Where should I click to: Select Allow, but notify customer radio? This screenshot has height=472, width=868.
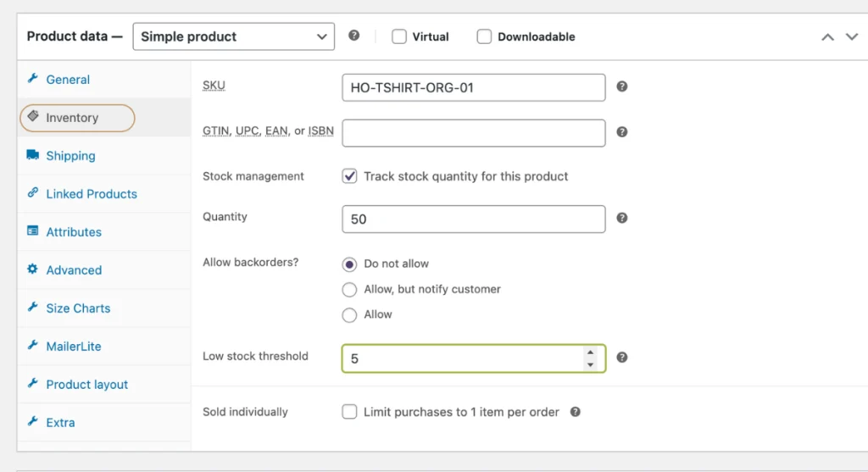349,290
